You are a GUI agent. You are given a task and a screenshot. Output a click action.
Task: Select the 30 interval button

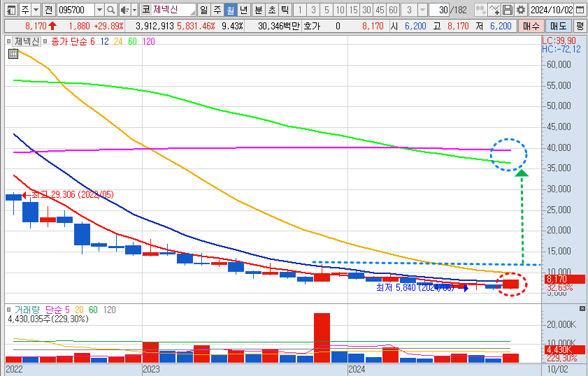pyautogui.click(x=367, y=10)
